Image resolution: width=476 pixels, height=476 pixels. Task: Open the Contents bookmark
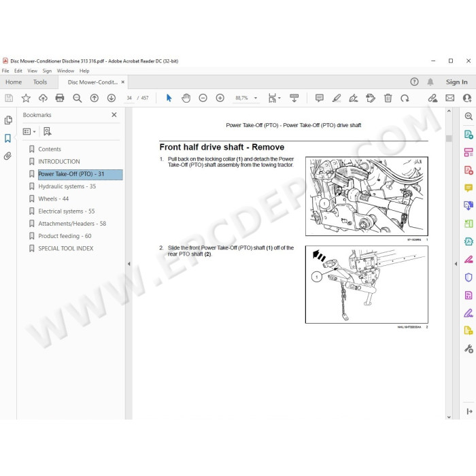50,149
